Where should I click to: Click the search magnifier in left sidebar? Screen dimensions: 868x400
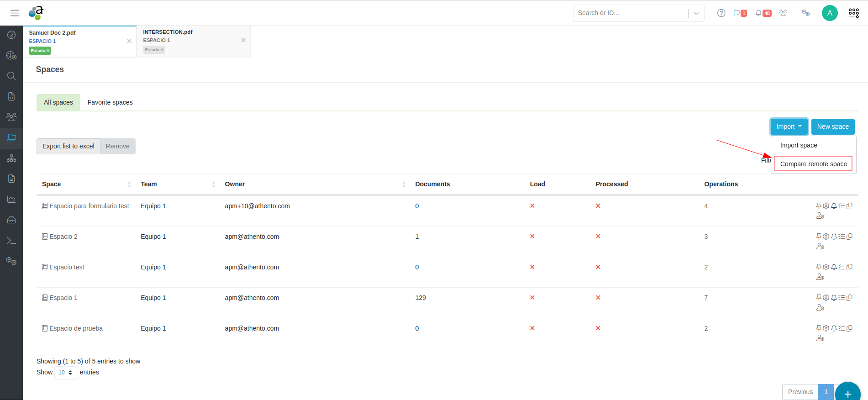pos(11,76)
